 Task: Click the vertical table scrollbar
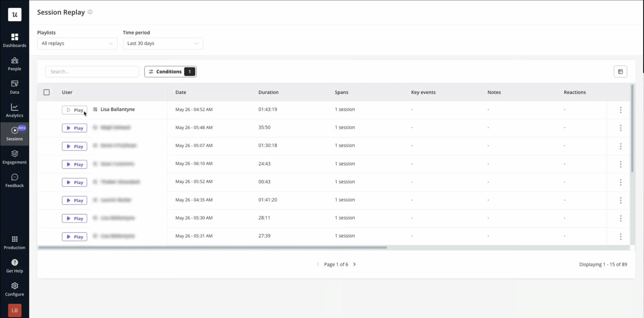(632, 128)
